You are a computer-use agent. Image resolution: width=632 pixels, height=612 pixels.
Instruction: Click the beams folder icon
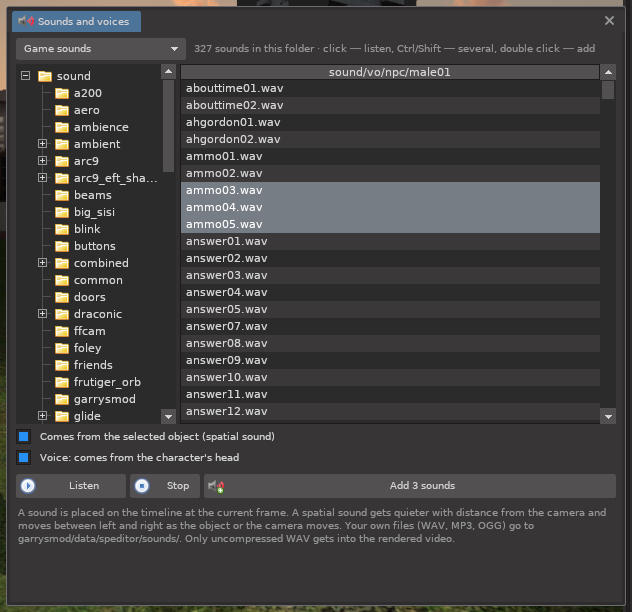pyautogui.click(x=62, y=195)
